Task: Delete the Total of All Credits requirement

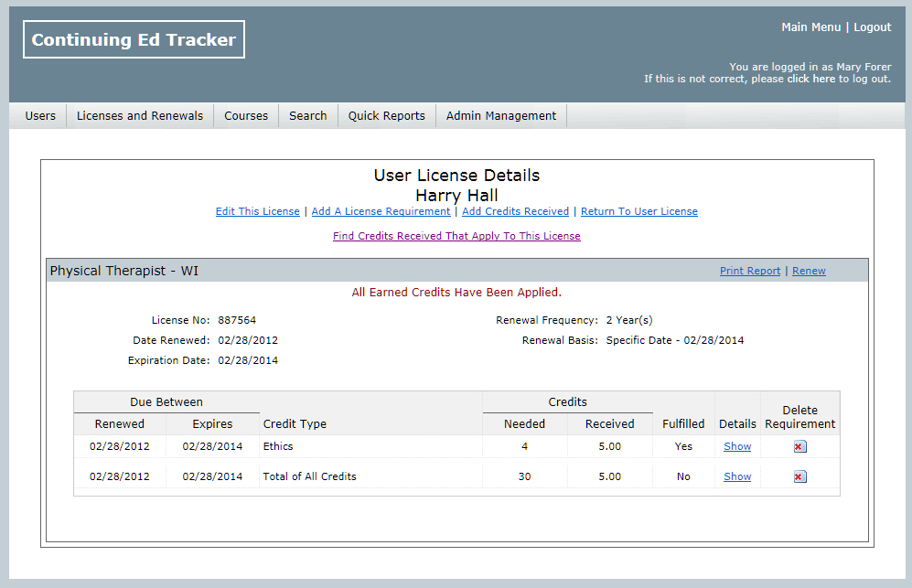Action: click(x=799, y=477)
